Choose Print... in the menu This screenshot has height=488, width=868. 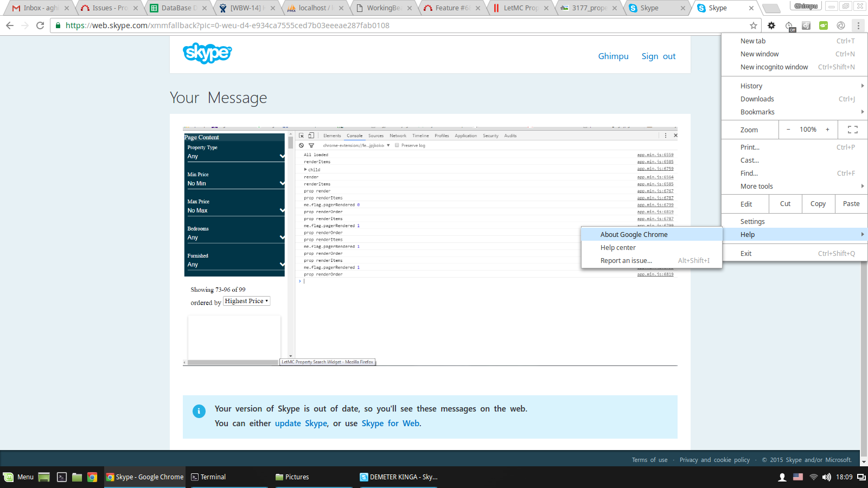pos(795,147)
